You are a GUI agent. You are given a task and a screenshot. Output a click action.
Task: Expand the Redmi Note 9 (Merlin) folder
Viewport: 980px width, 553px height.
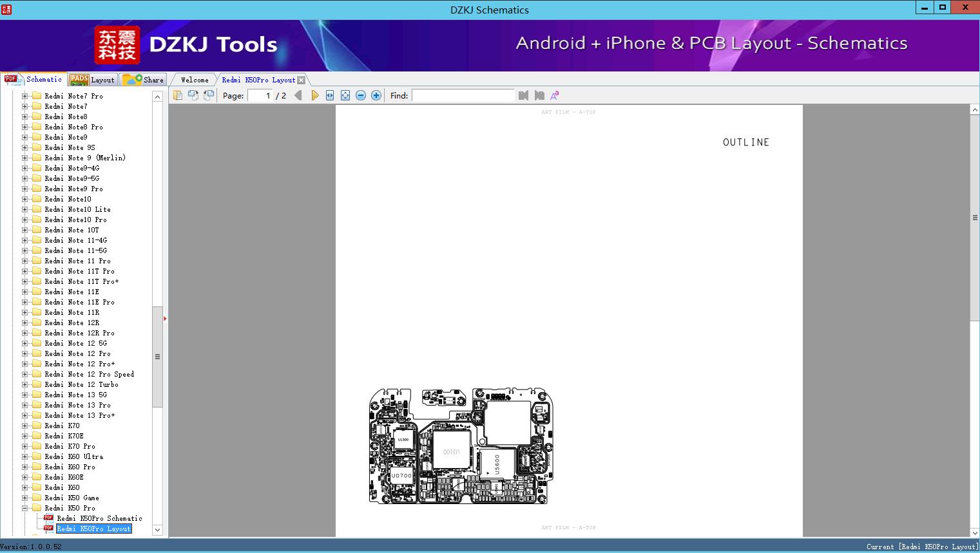24,158
